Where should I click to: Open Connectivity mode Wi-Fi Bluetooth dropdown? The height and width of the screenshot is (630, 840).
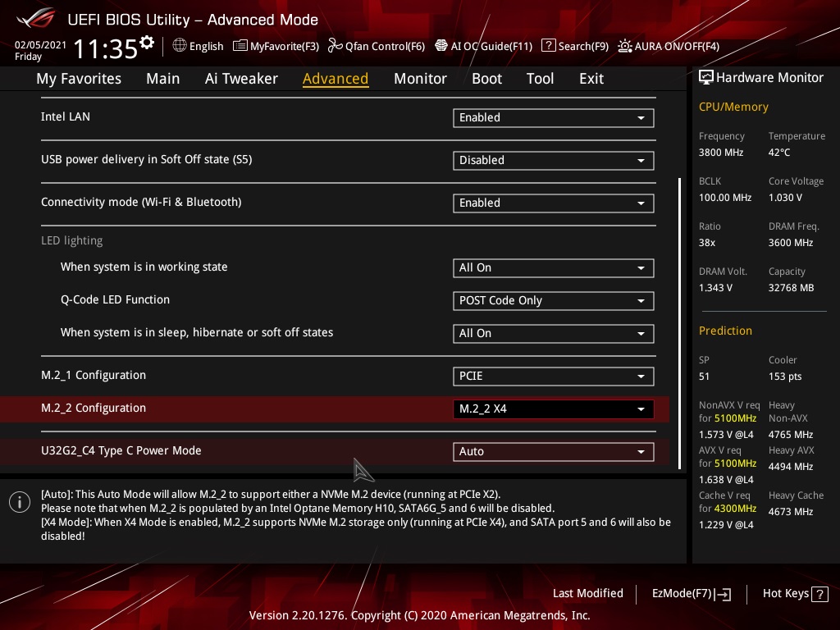[x=554, y=203]
